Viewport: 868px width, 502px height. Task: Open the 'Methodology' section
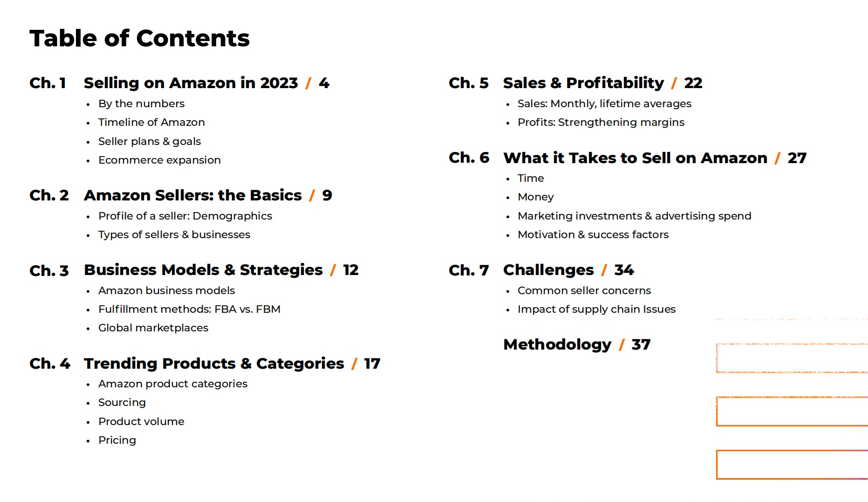click(557, 344)
